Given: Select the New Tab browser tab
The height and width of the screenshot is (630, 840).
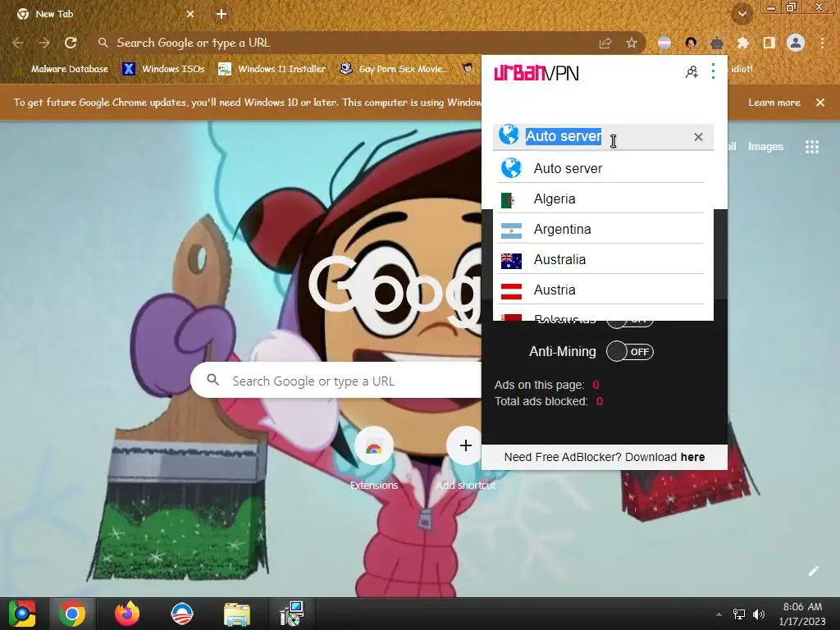Looking at the screenshot, I should (107, 15).
